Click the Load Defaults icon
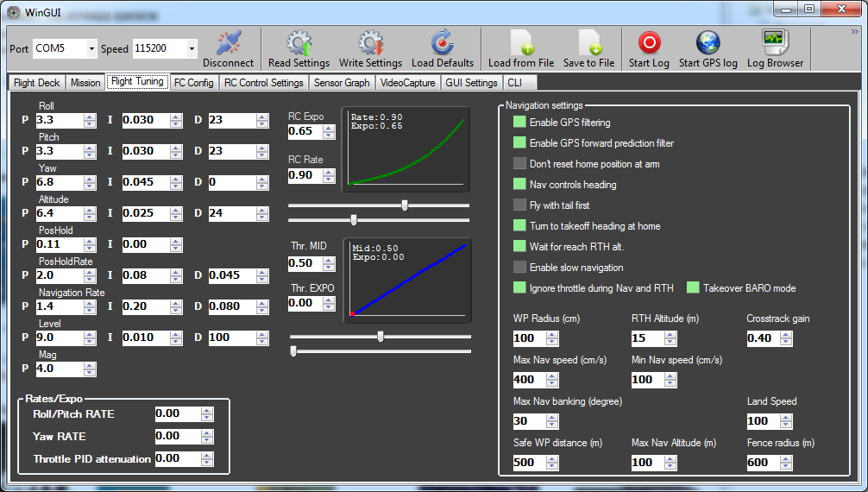Image resolution: width=868 pixels, height=492 pixels. pos(442,43)
